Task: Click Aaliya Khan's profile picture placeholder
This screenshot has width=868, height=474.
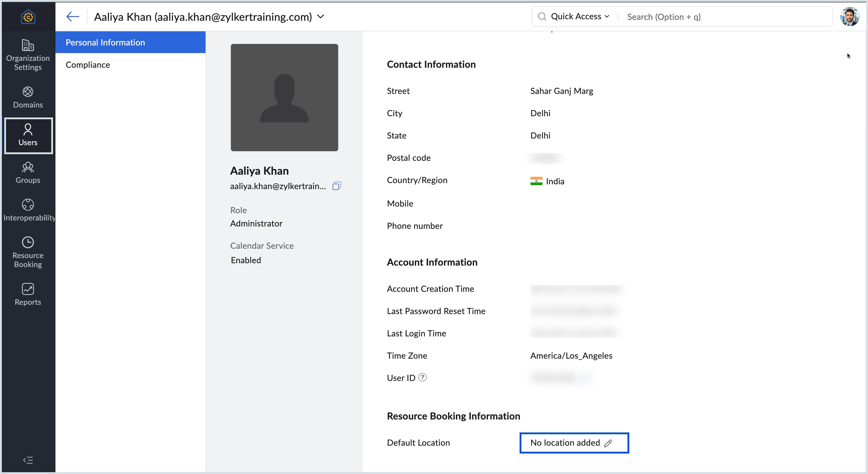Action: tap(284, 98)
